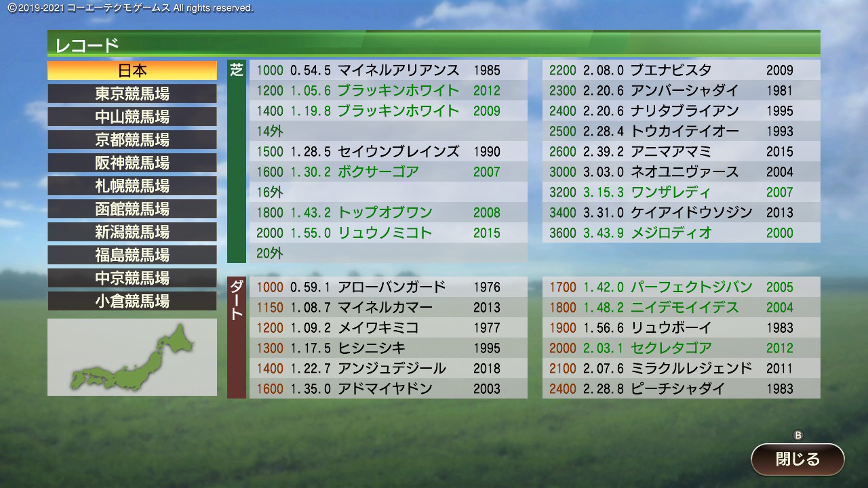The height and width of the screenshot is (488, 868).
Task: Select 1400 ブラッキンホワイト 2009 record
Action: point(389,110)
